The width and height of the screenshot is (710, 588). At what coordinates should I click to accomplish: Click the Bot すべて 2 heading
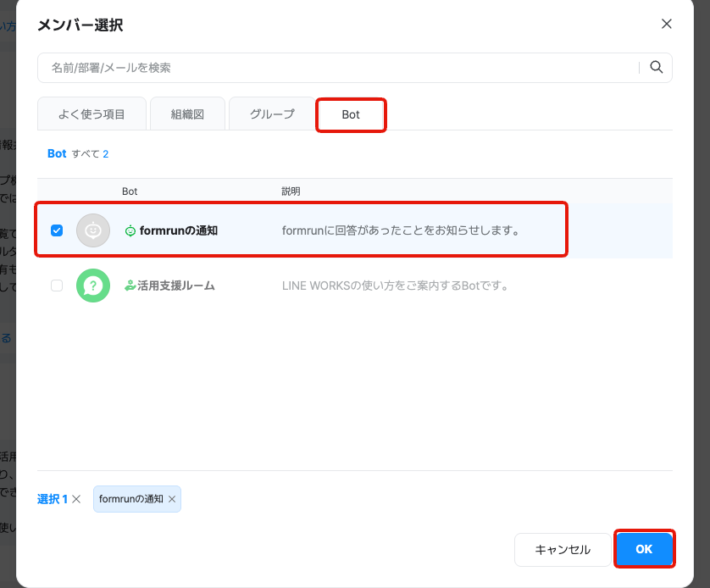tap(78, 154)
